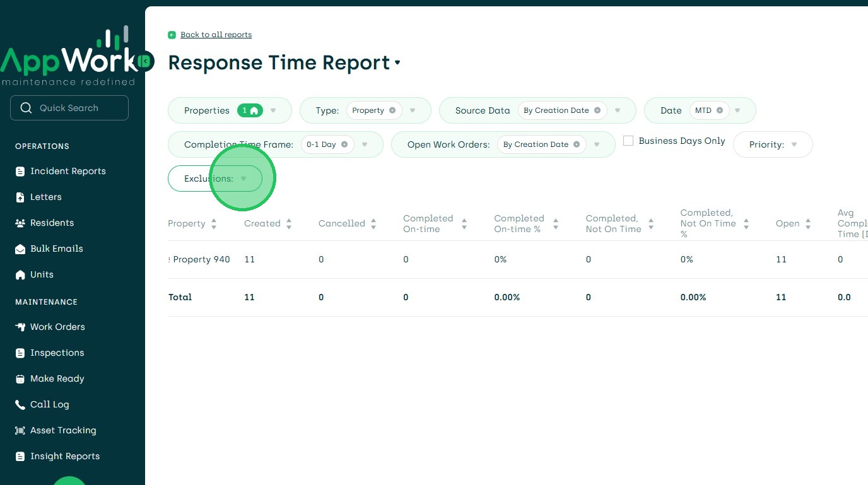Open the Response Time Report title dropdown
This screenshot has height=485, width=868.
397,62
